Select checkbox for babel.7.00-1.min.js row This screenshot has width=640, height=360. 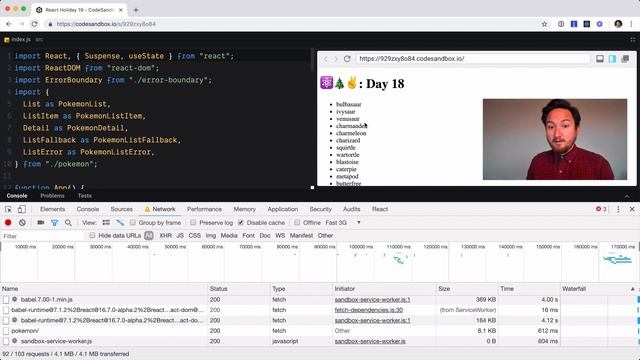click(6, 300)
